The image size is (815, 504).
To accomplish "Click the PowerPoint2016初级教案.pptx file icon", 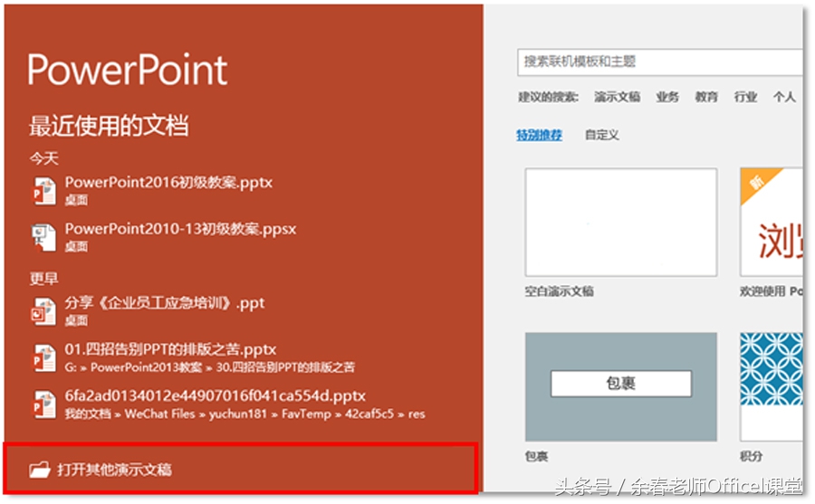I will 44,191.
